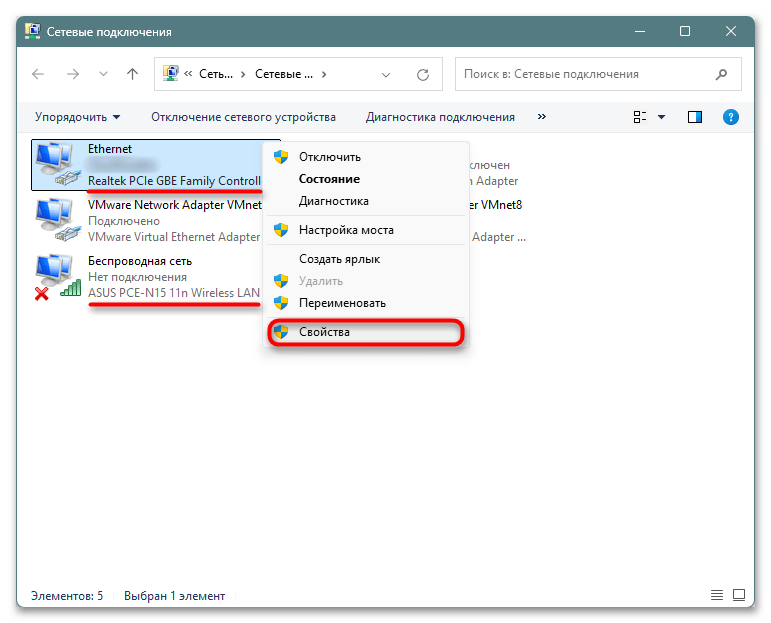This screenshot has height=623, width=771.
Task: Select Беспроводная сеть adapter icon
Action: tap(58, 277)
